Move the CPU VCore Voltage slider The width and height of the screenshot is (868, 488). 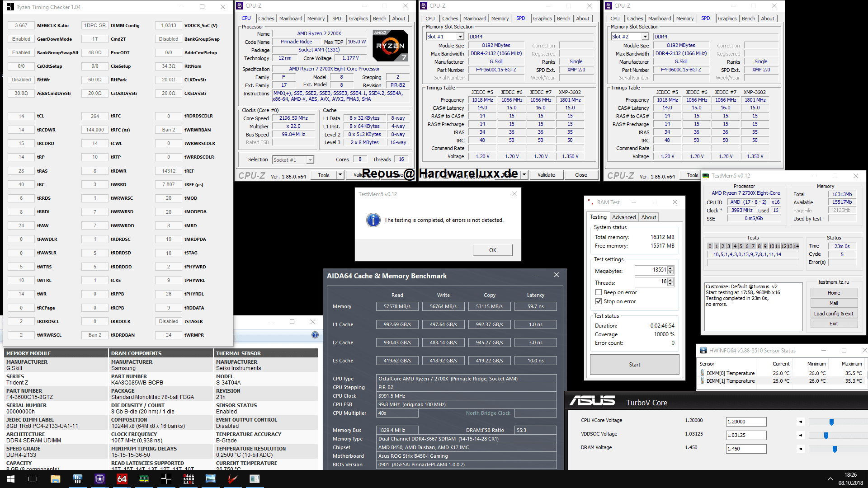[x=831, y=422]
